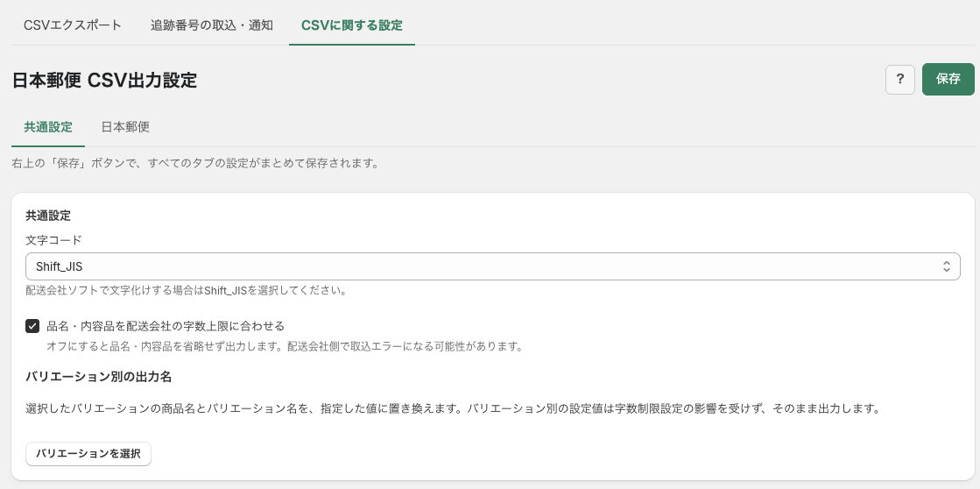
Task: Click the Shift_JIS hint text below dropdown
Action: (187, 291)
